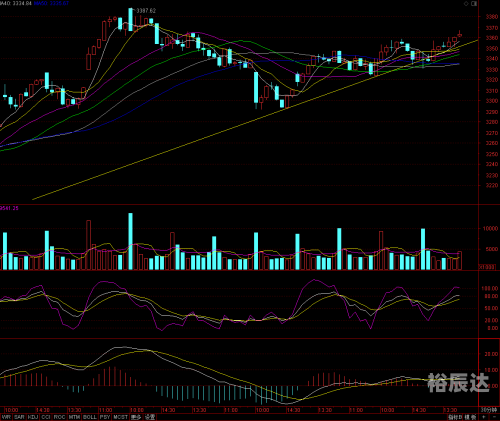Click the diamond icon at top right
Image resolution: width=500 pixels, height=421 pixels.
pos(466,4)
